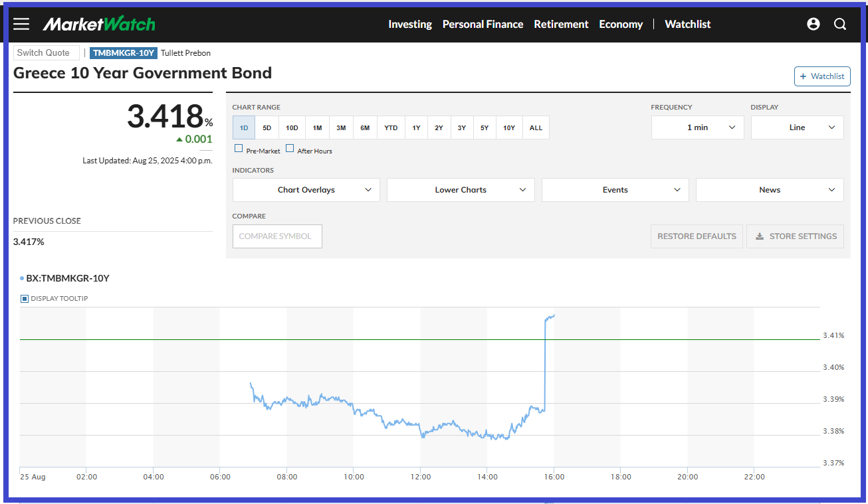
Task: Click the search magnifier icon
Action: 840,24
